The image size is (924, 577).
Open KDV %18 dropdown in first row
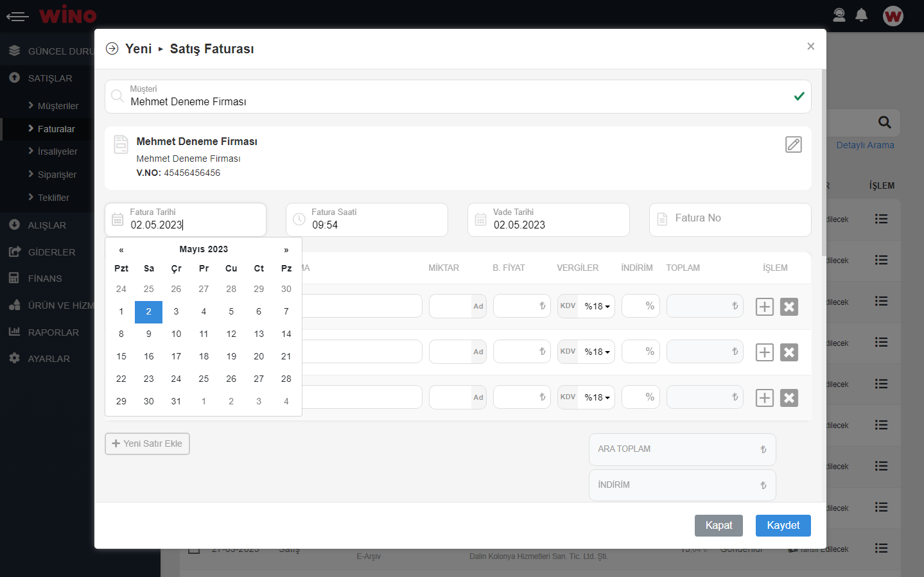(x=597, y=307)
